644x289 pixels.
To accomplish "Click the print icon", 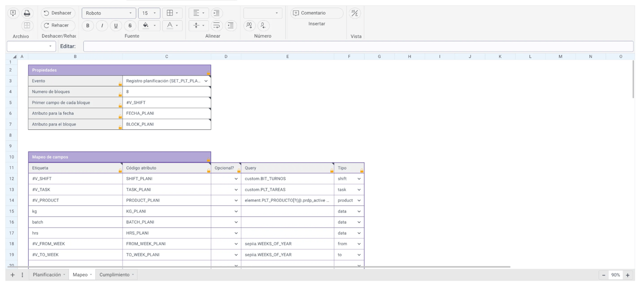I will pyautogui.click(x=27, y=13).
